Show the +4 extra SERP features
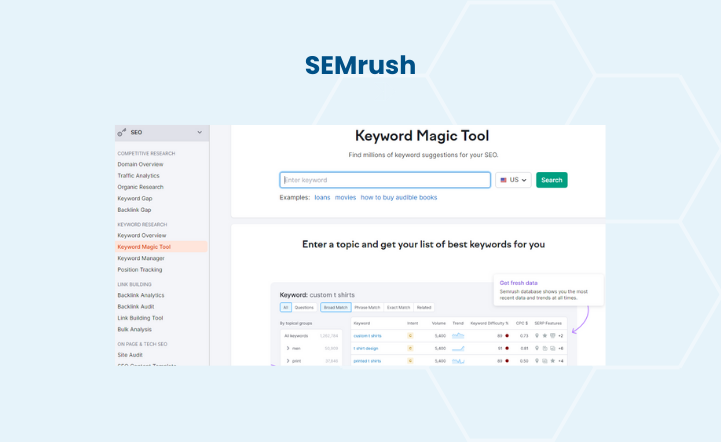721x442 pixels. pyautogui.click(x=561, y=361)
